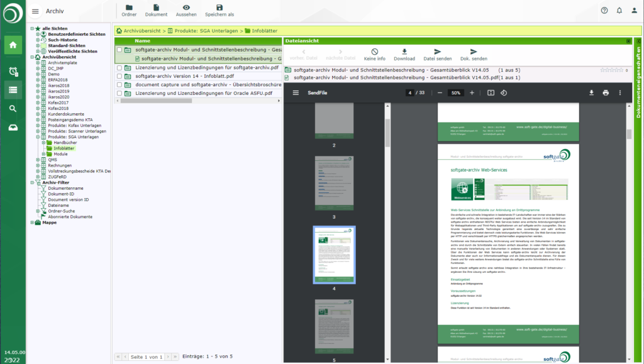Collapse the Archiv-Filter tree node
The image size is (644, 364).
tap(32, 182)
